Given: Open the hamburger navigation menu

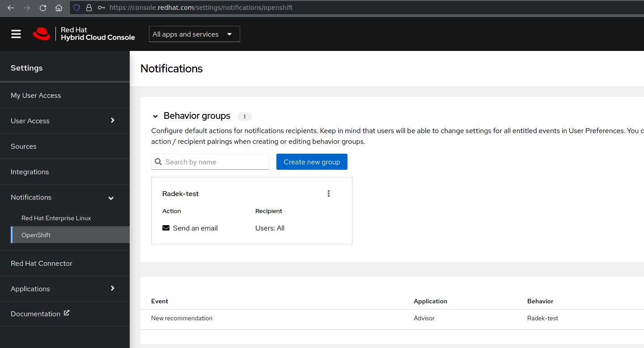Looking at the screenshot, I should pyautogui.click(x=16, y=34).
